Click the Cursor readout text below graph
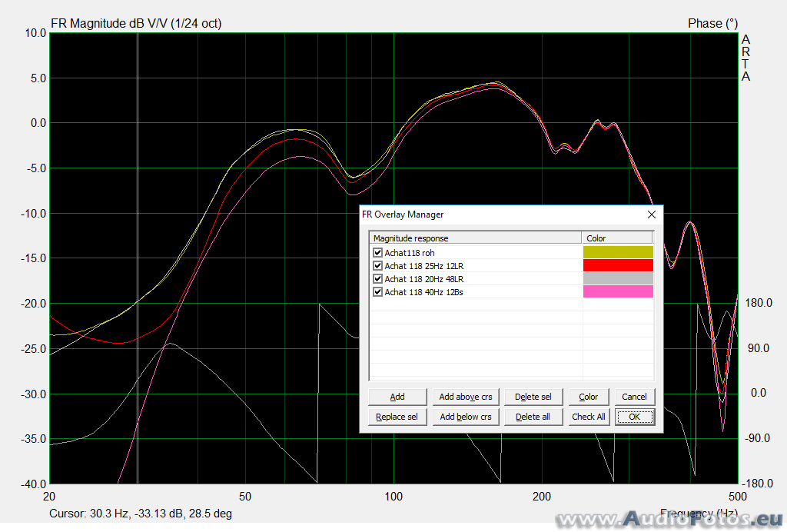 tap(141, 514)
